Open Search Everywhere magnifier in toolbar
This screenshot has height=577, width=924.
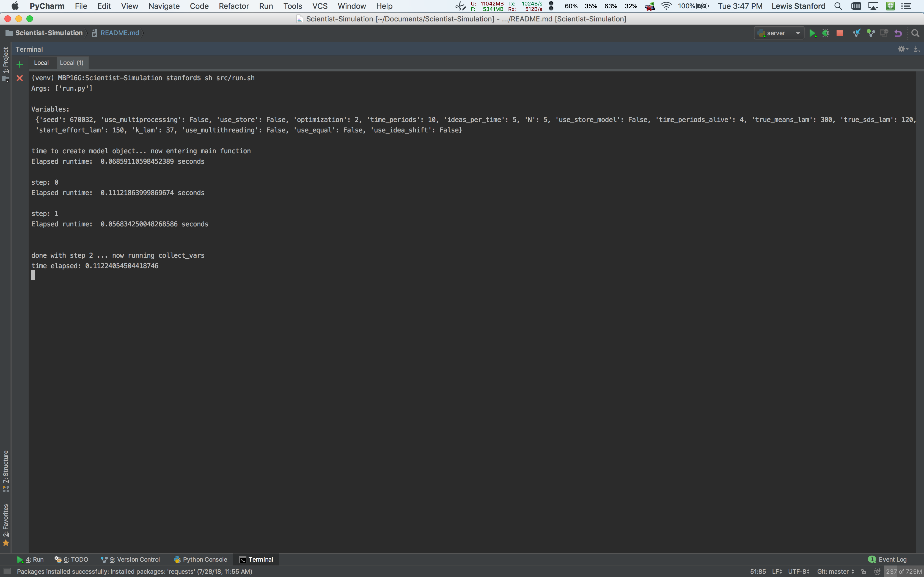click(x=915, y=33)
